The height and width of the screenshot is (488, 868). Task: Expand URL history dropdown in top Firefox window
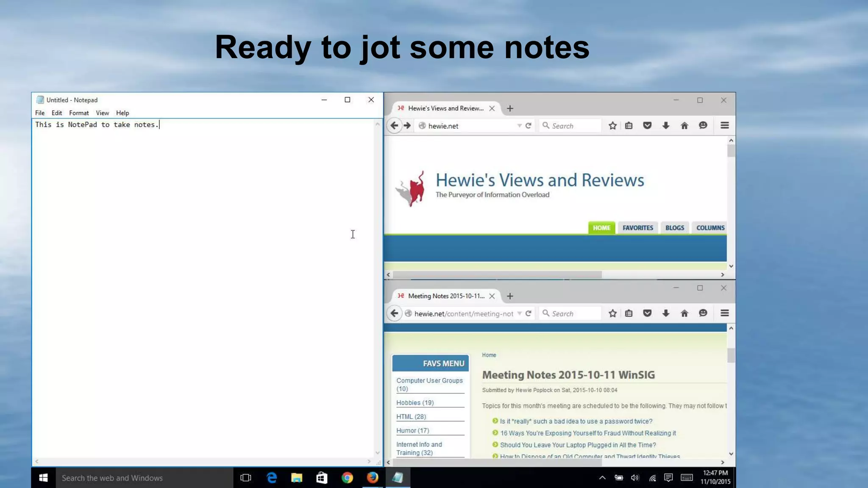point(519,126)
